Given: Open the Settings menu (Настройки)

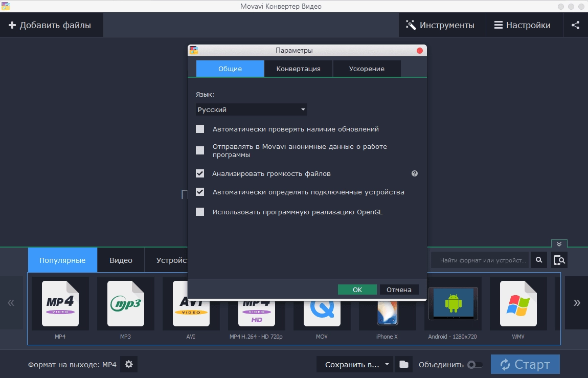Looking at the screenshot, I should click(524, 25).
